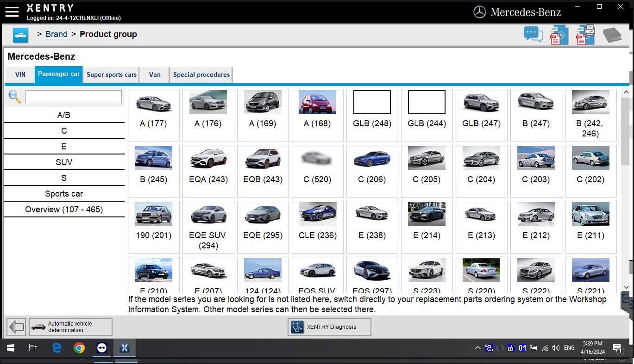Click the PDF print icon
The width and height of the screenshot is (634, 364).
(x=585, y=35)
